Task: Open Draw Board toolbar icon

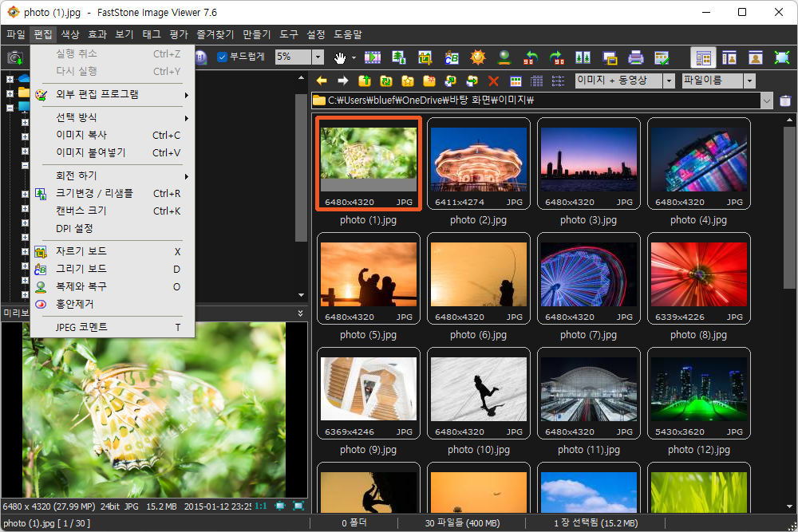Action: click(452, 57)
